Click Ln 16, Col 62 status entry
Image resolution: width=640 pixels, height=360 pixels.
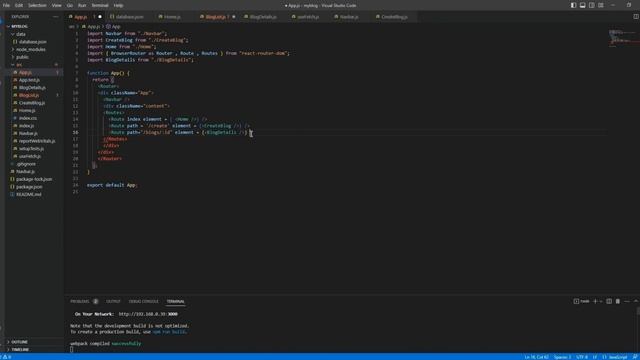point(537,357)
